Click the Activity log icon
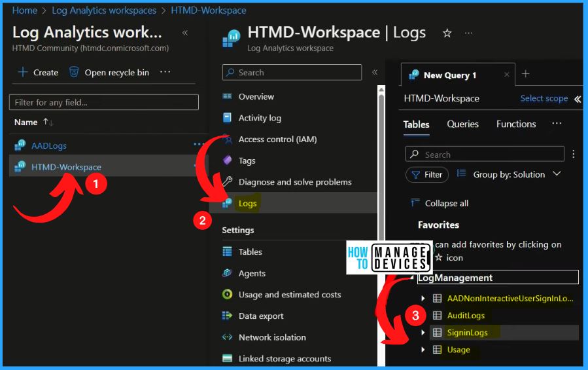 227,118
